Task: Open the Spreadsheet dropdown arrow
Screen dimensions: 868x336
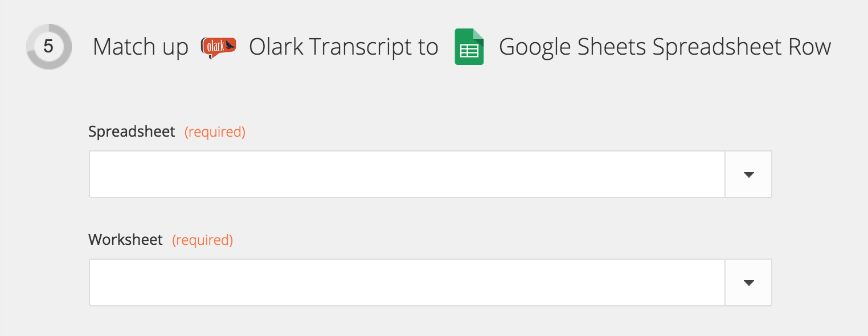Action: click(x=748, y=174)
